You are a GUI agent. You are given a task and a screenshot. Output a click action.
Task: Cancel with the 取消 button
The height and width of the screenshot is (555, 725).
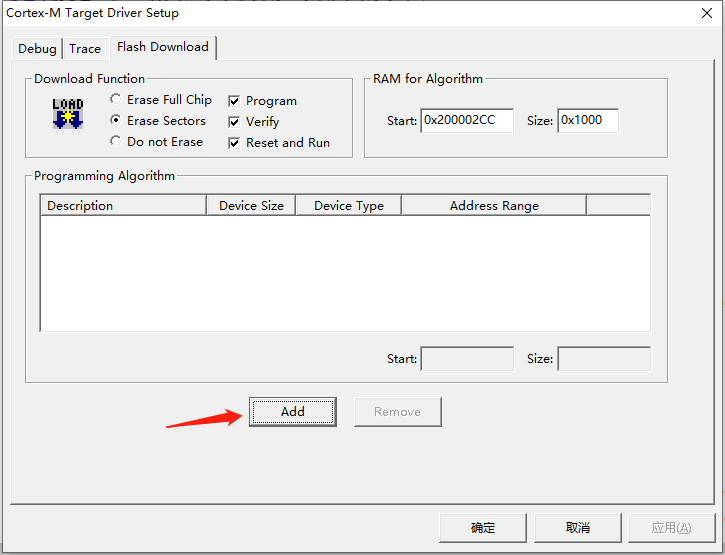pos(578,528)
